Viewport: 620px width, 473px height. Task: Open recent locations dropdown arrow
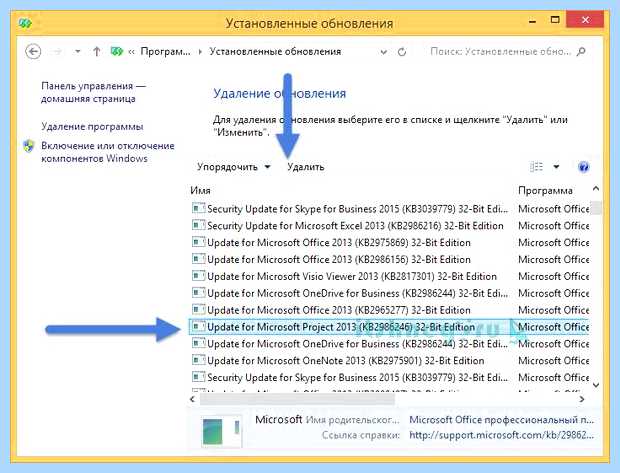[x=78, y=51]
